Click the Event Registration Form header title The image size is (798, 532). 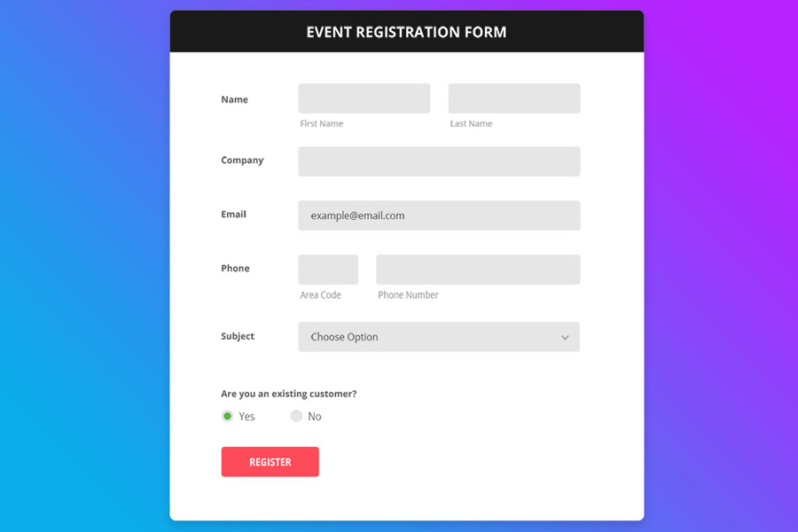(406, 33)
